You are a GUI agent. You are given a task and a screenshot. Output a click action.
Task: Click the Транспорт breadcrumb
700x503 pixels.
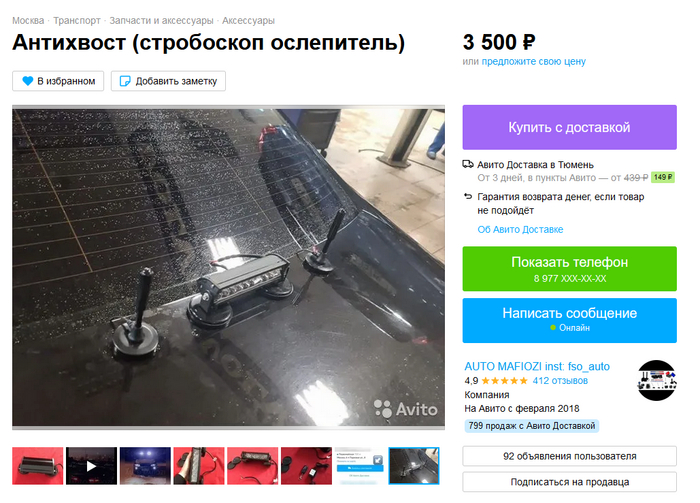pyautogui.click(x=77, y=21)
